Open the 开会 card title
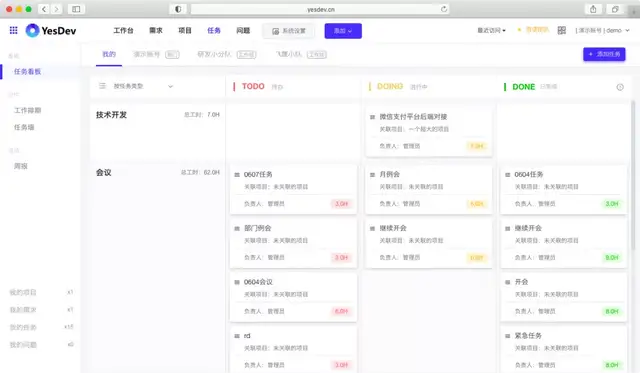Screen dimensions: 640x373 (521, 282)
